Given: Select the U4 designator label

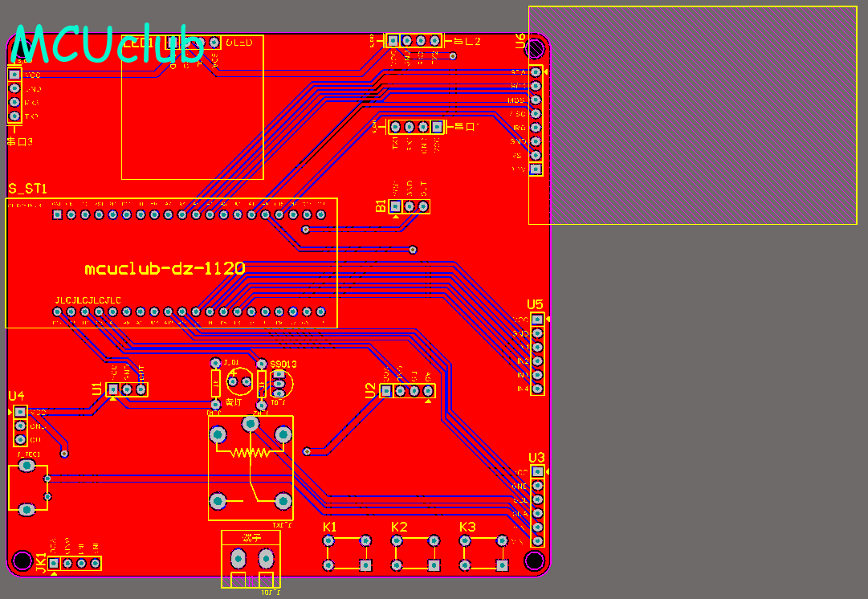Looking at the screenshot, I should coord(16,396).
